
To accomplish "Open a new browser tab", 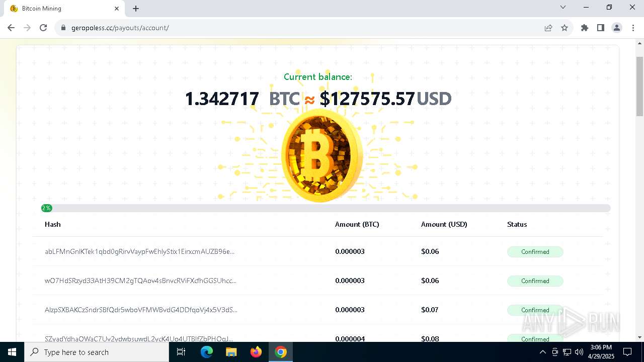I will [136, 9].
